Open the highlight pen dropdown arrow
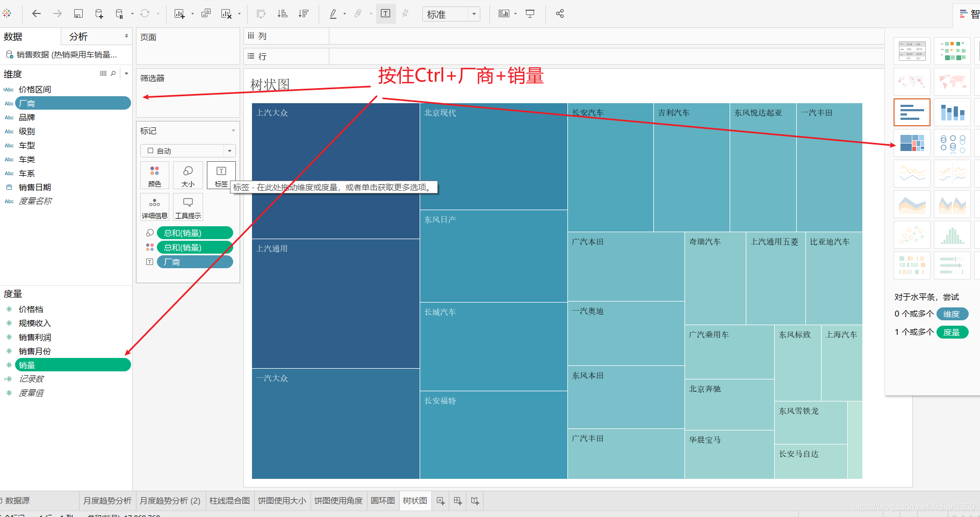This screenshot has width=980, height=517. tap(344, 14)
